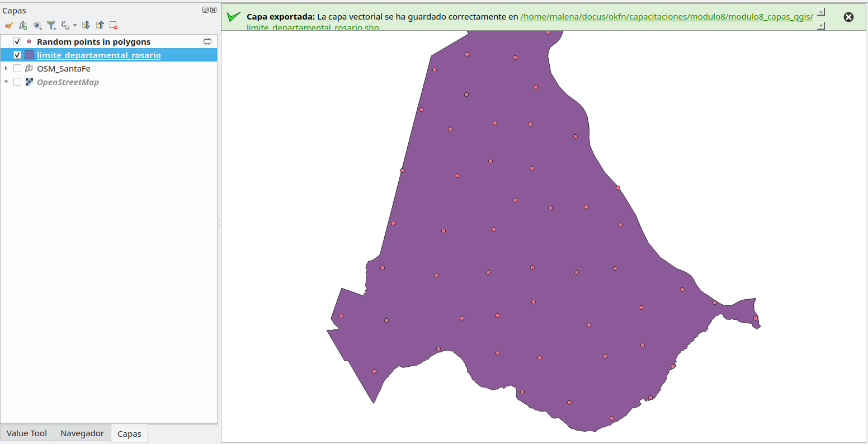868x444 pixels.
Task: Dismiss the Capa exportada message bar
Action: [x=848, y=17]
